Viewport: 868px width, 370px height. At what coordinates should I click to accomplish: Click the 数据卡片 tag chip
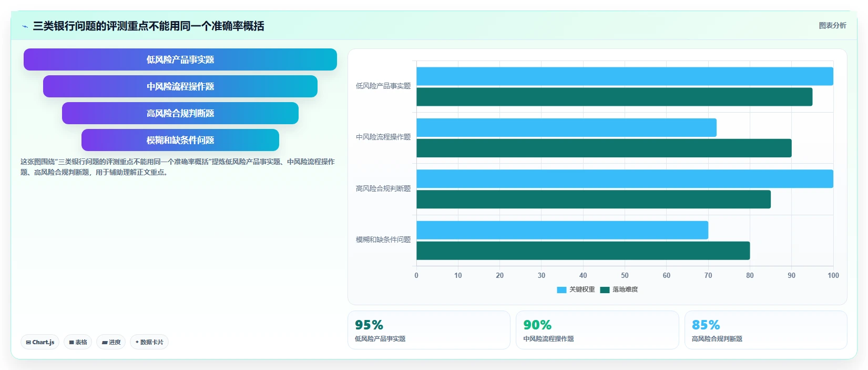pos(149,342)
